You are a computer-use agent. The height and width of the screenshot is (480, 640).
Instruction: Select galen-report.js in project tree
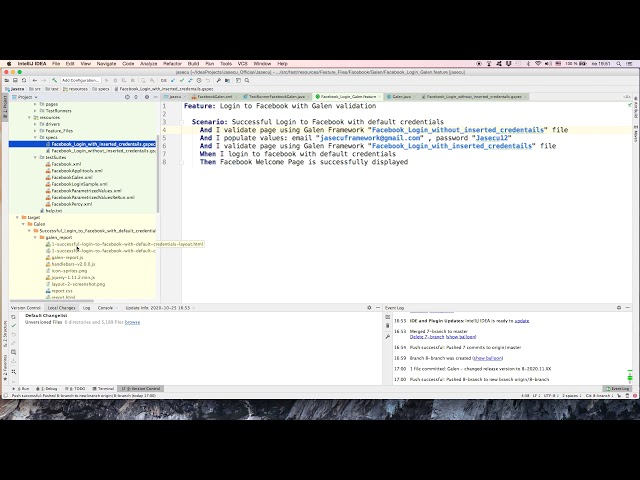67,258
